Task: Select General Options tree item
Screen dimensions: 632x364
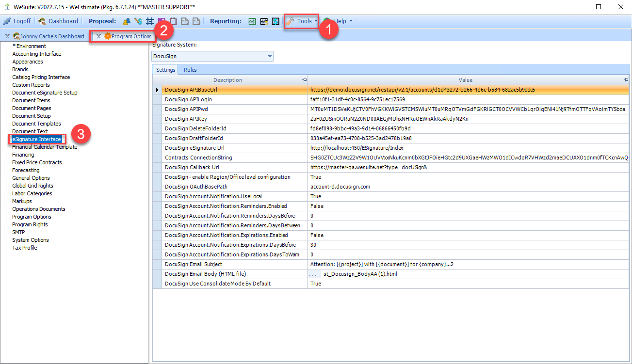Action: pos(31,178)
